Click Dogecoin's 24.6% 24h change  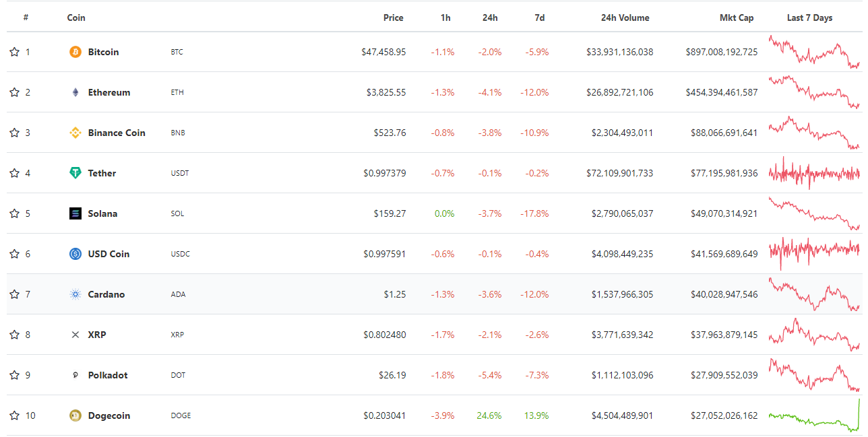(489, 415)
